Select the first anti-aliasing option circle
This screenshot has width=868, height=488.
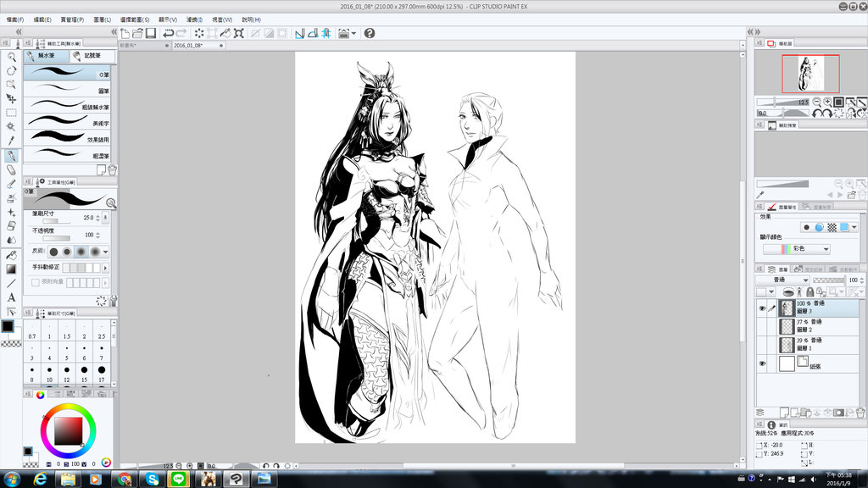click(x=53, y=252)
